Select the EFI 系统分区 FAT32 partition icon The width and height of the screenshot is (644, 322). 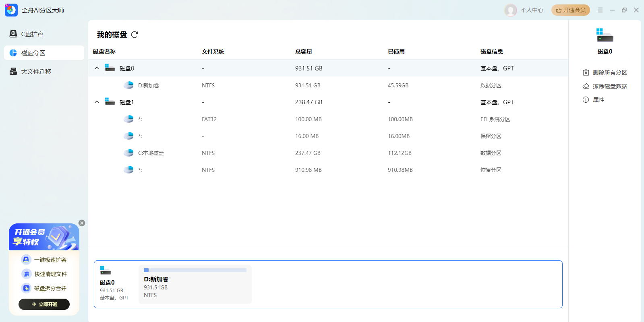pos(128,119)
